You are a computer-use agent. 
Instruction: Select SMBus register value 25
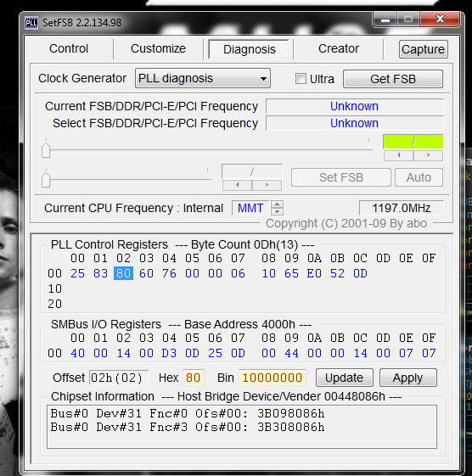(215, 353)
